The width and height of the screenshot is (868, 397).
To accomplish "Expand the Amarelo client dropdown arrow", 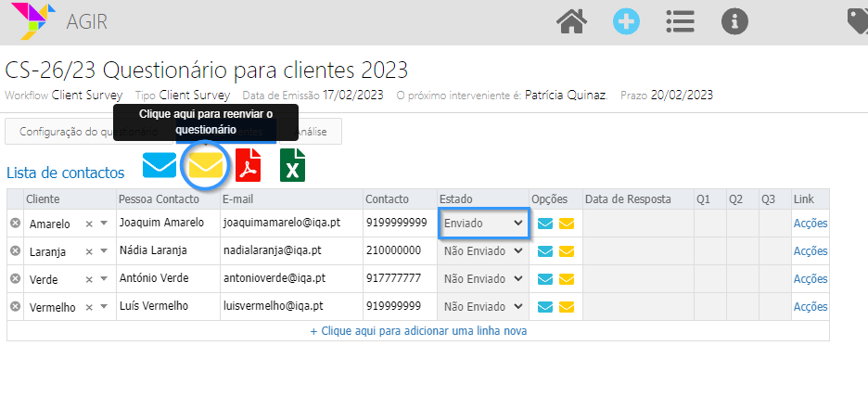I will point(104,224).
